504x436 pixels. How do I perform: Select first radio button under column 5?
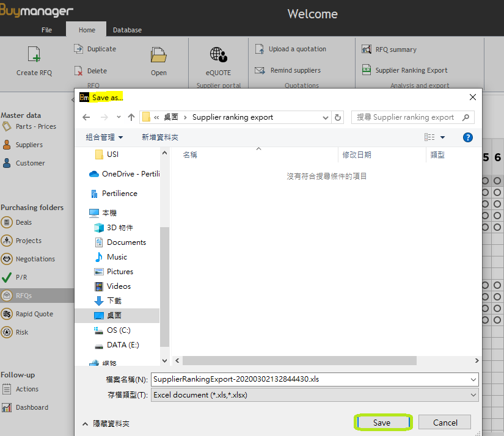coord(485,181)
